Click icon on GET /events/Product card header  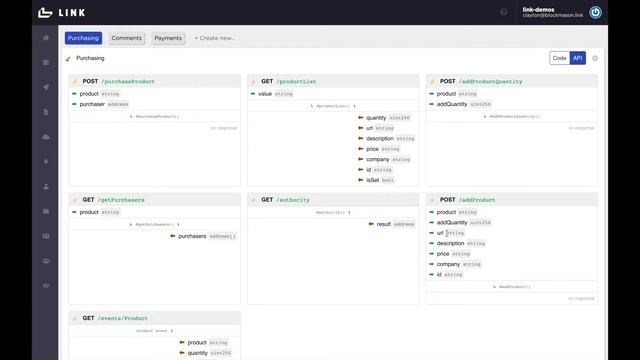click(x=75, y=318)
